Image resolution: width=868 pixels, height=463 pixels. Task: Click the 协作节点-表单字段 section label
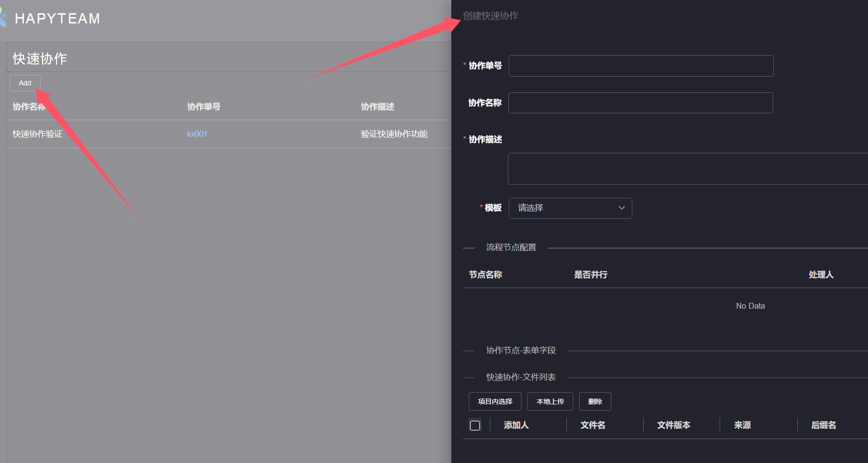point(521,350)
